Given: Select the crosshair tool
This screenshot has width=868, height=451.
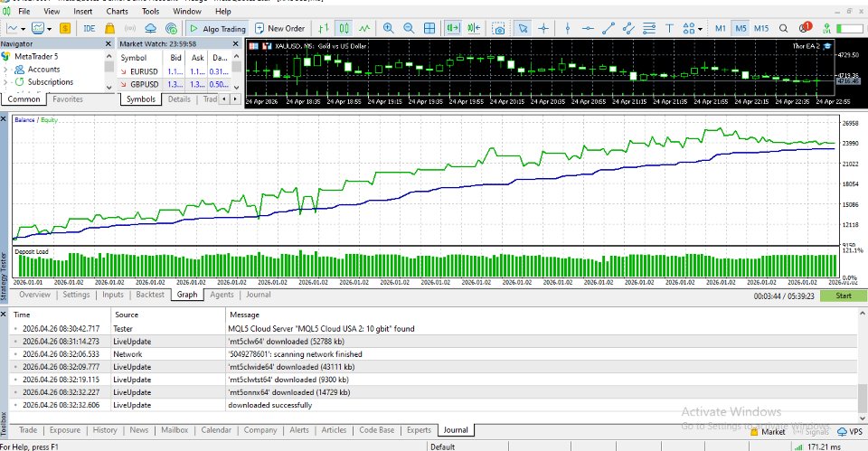Looking at the screenshot, I should pyautogui.click(x=543, y=28).
